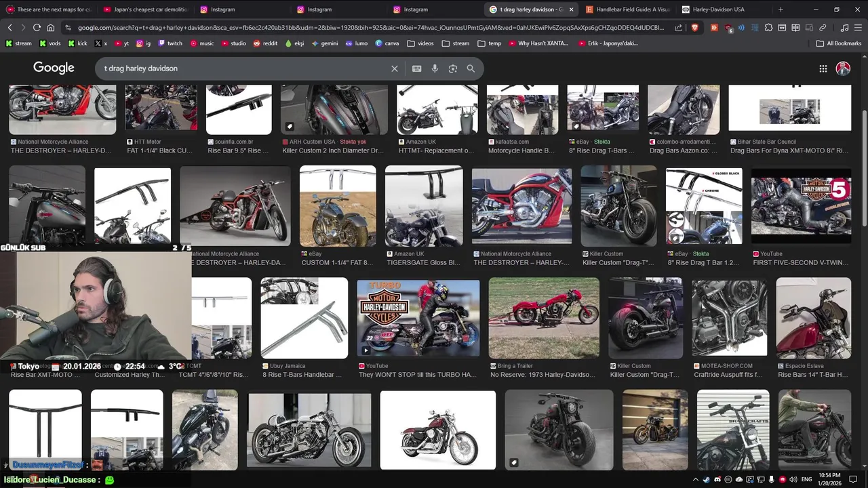This screenshot has width=868, height=488.
Task: Go back using the browser back arrow
Action: [9, 28]
